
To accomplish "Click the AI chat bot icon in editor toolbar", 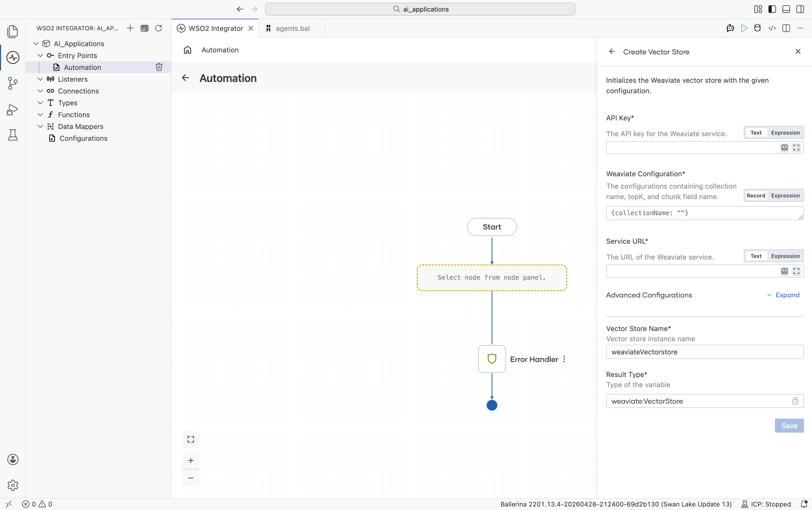I will point(730,28).
